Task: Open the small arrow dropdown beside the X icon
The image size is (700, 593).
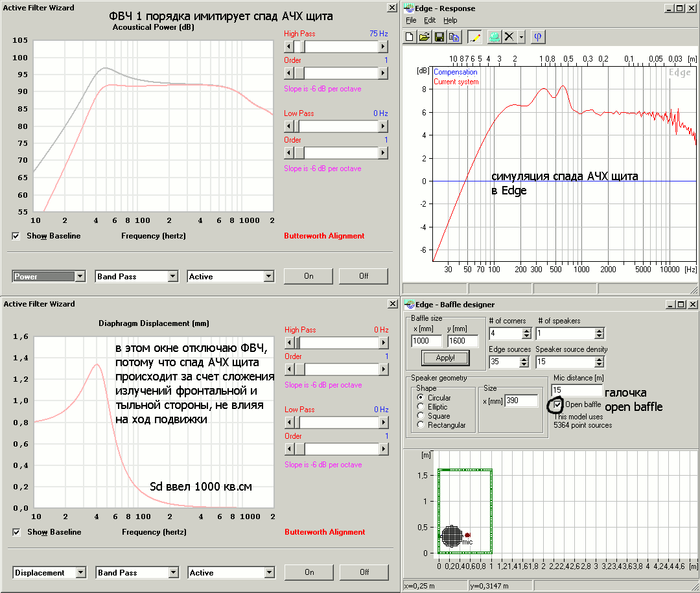Action: pos(521,37)
